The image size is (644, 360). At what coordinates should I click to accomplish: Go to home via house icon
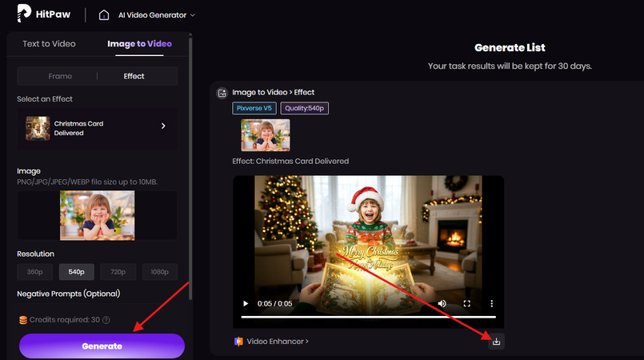click(x=104, y=15)
